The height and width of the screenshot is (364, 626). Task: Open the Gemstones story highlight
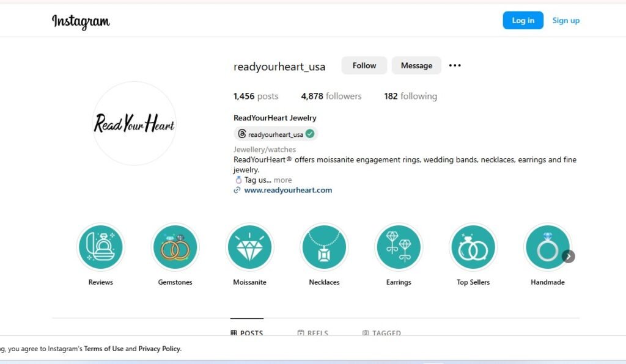(x=175, y=247)
